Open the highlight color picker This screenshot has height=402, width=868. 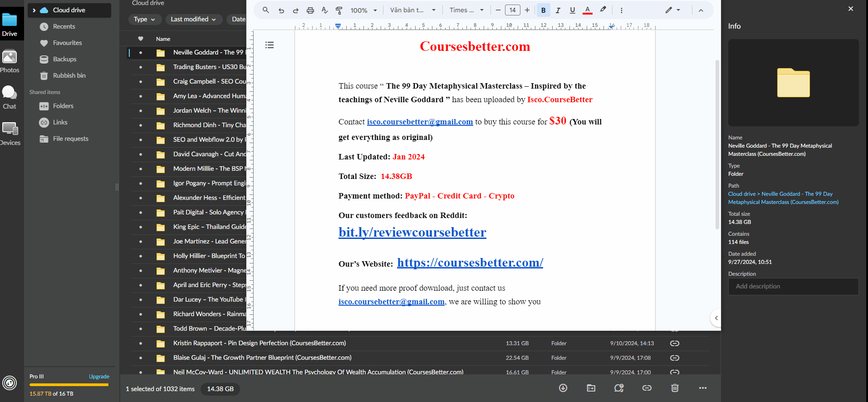(603, 10)
